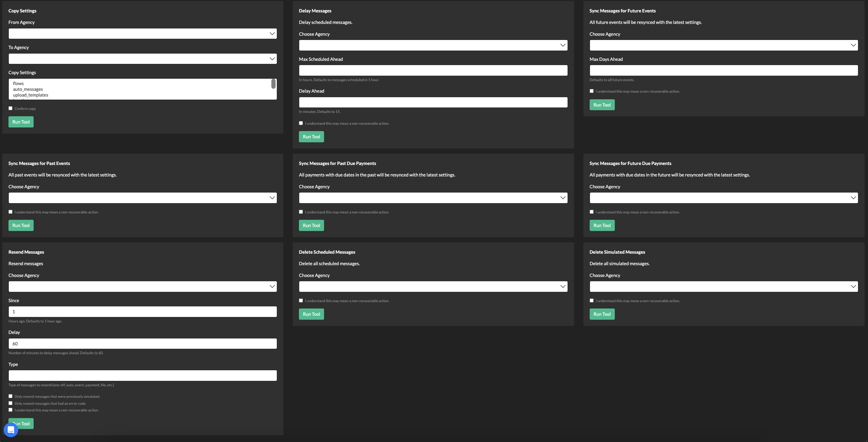This screenshot has height=442, width=868.
Task: Click the scrollbar in the Copy Settings list
Action: click(x=273, y=84)
